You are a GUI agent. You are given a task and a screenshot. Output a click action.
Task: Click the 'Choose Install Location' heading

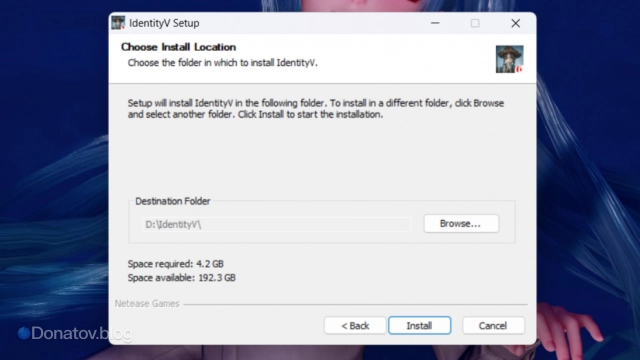(178, 47)
